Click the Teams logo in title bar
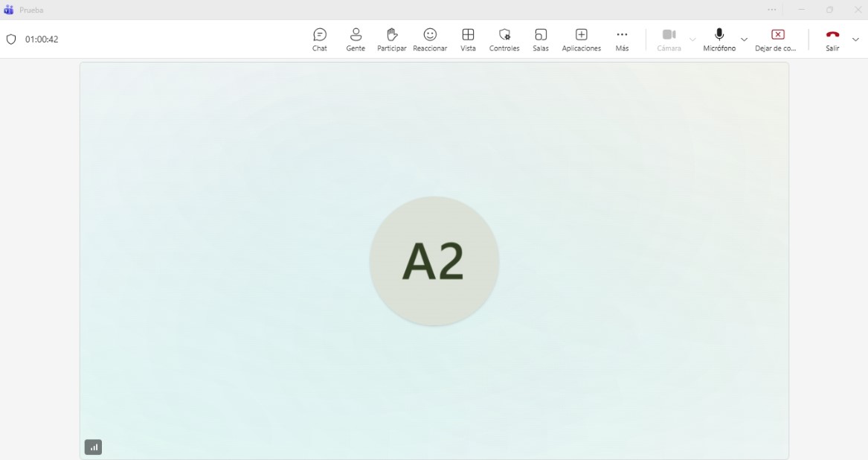Screen dimensions: 868x460 (8, 10)
